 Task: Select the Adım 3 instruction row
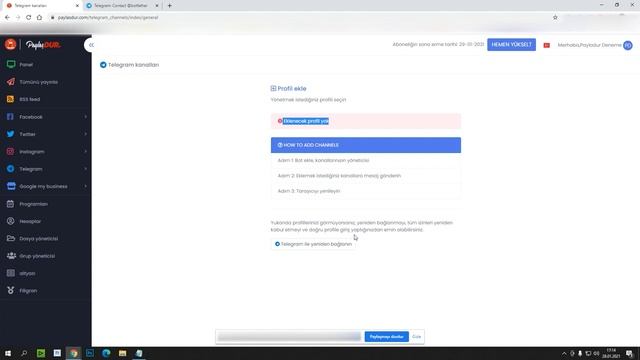pyautogui.click(x=366, y=191)
